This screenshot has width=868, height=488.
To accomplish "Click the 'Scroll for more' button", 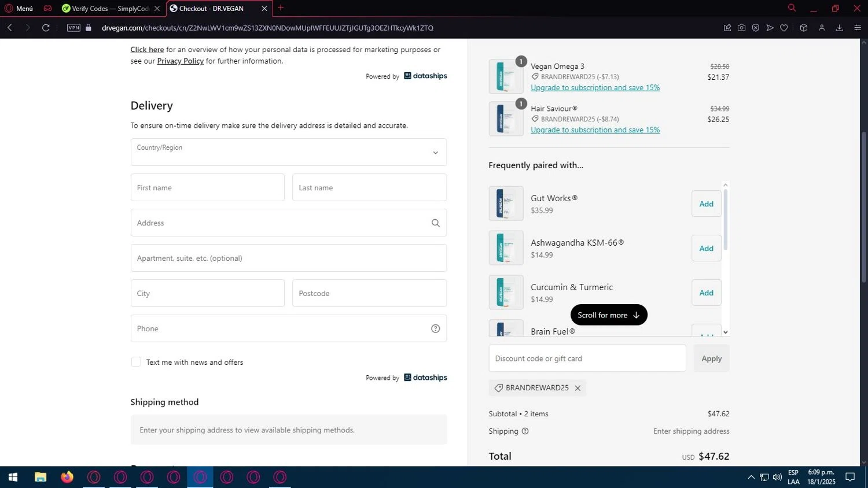I will click(609, 315).
